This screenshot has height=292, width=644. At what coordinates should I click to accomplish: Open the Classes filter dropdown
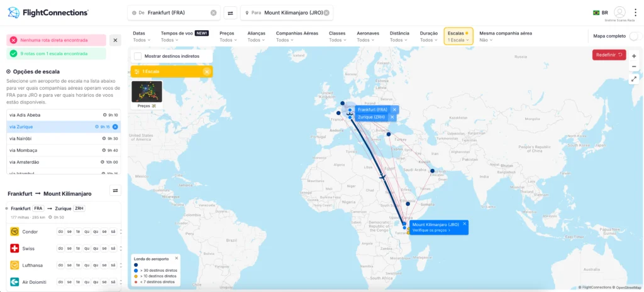click(337, 36)
